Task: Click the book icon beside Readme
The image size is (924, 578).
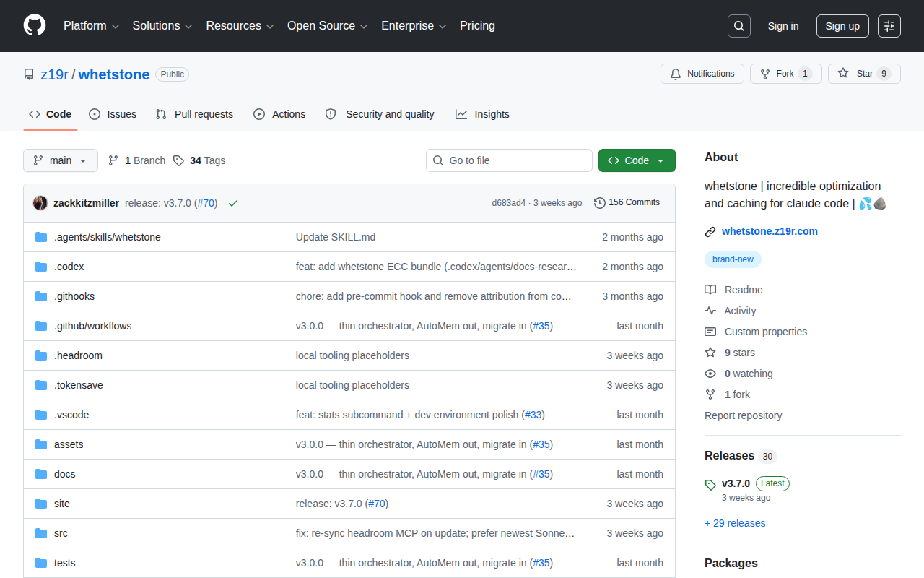Action: coord(710,290)
